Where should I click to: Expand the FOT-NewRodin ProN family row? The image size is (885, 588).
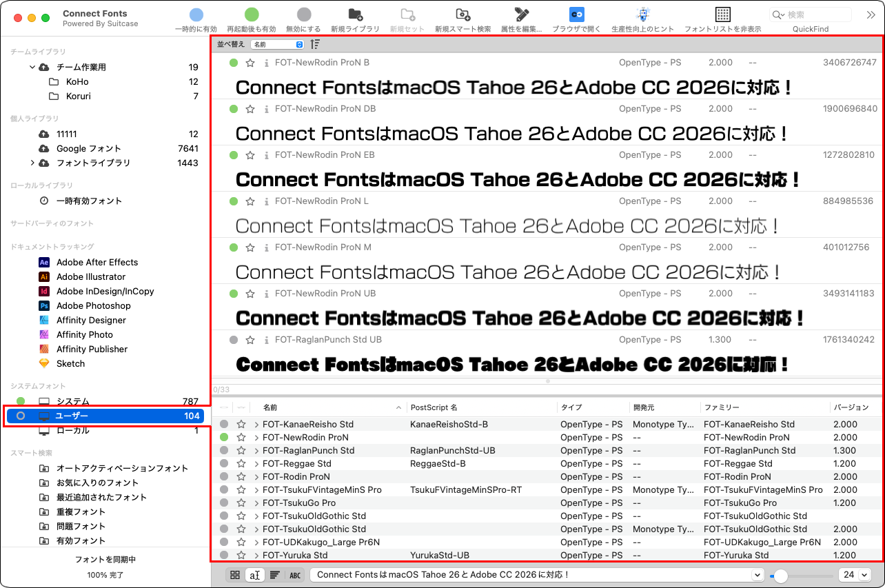pos(257,438)
